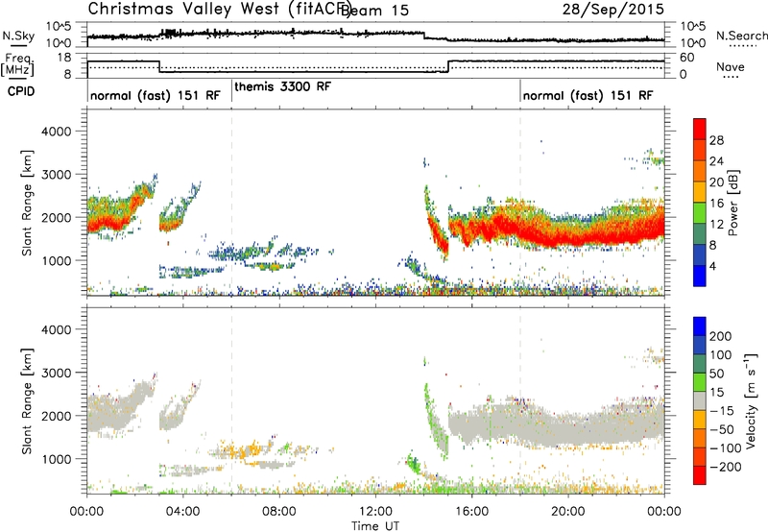Click the 08:00 tick label on the time axis
The height and width of the screenshot is (532, 768).
(279, 512)
